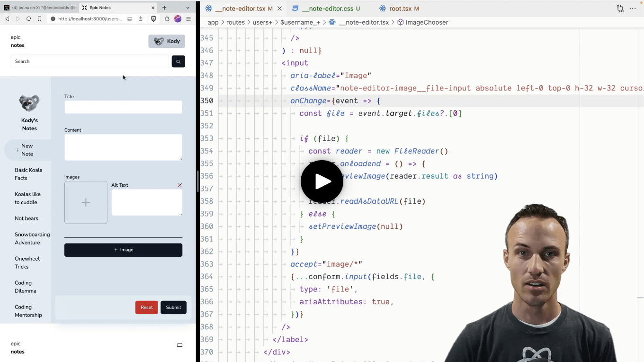Open Brave Shields icon in address bar
The width and height of the screenshot is (644, 362).
(x=153, y=19)
